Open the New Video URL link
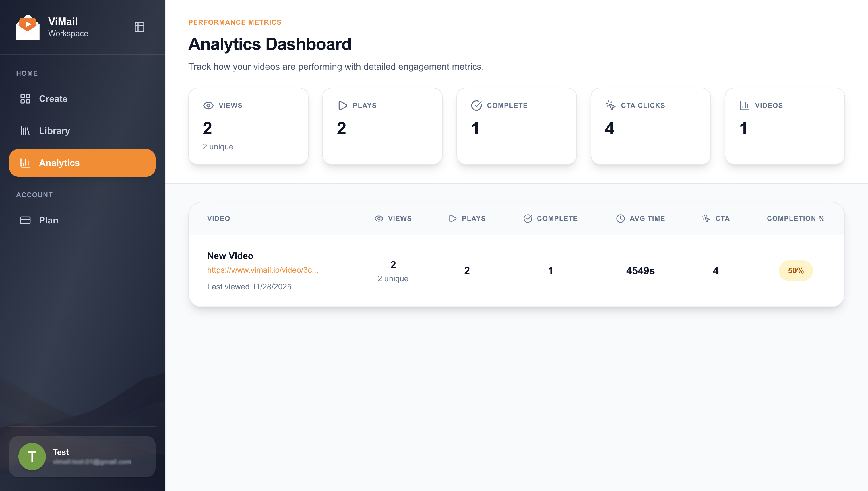Image resolution: width=868 pixels, height=491 pixels. coord(263,270)
